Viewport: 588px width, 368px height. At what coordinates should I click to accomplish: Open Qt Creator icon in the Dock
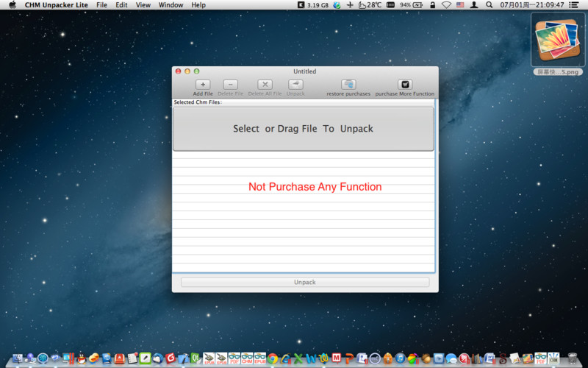pos(195,358)
